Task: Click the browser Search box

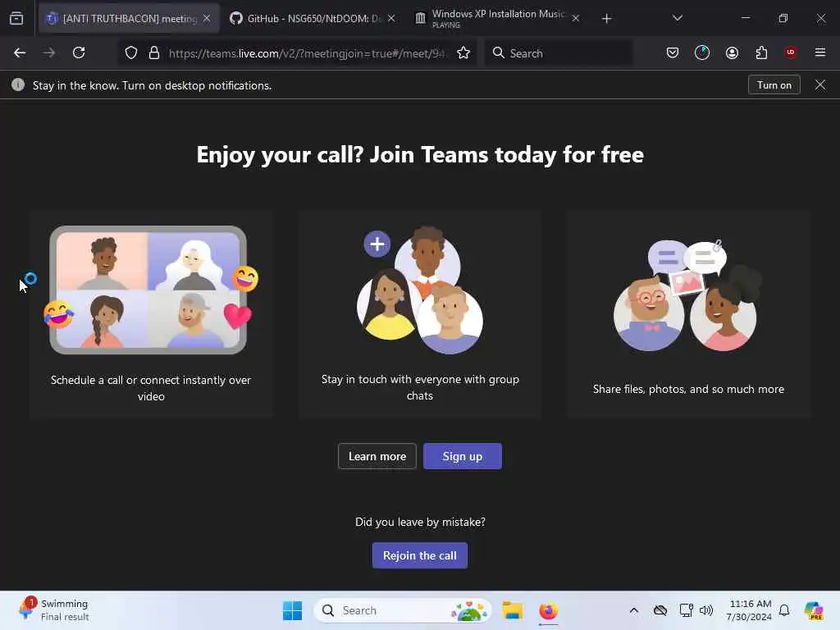Action: pyautogui.click(x=558, y=53)
